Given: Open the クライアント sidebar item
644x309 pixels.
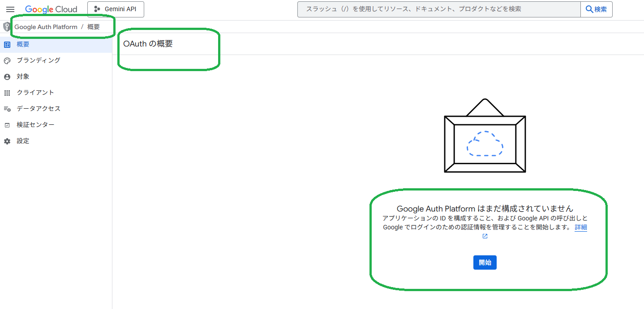Looking at the screenshot, I should pos(35,93).
